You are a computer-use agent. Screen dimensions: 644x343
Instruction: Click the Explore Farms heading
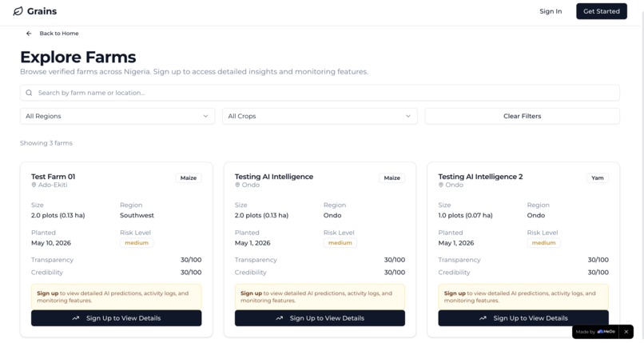[78, 57]
